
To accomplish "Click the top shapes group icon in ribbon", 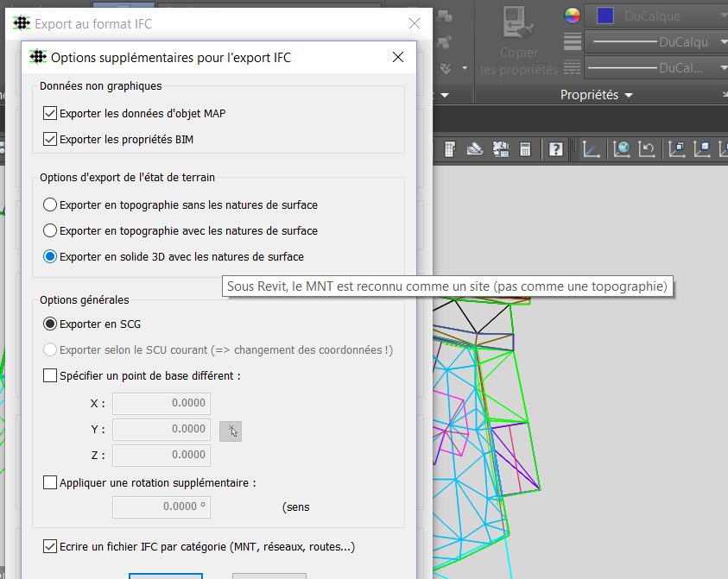I will (445, 16).
